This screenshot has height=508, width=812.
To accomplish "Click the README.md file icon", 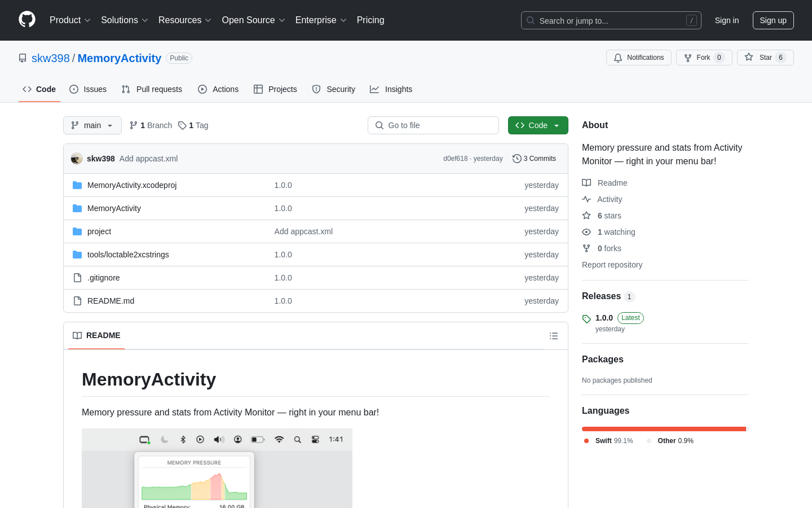I will point(77,301).
